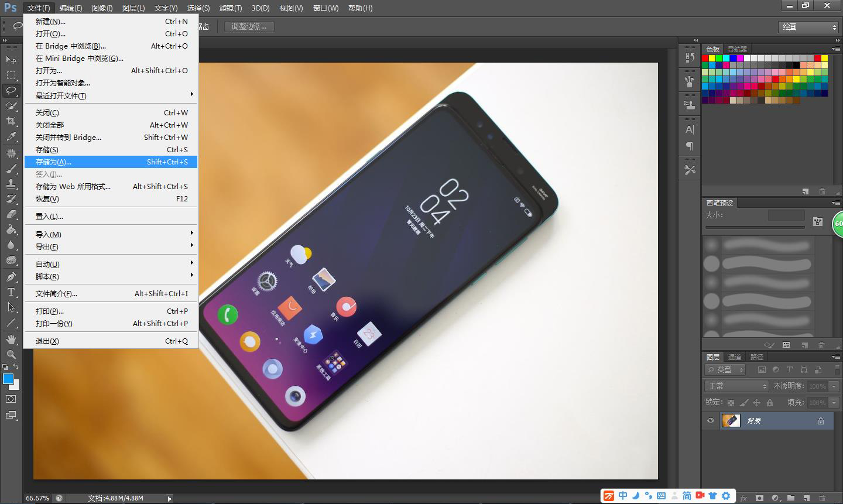Open the History panel icon
Image resolution: width=843 pixels, height=504 pixels.
(x=690, y=58)
